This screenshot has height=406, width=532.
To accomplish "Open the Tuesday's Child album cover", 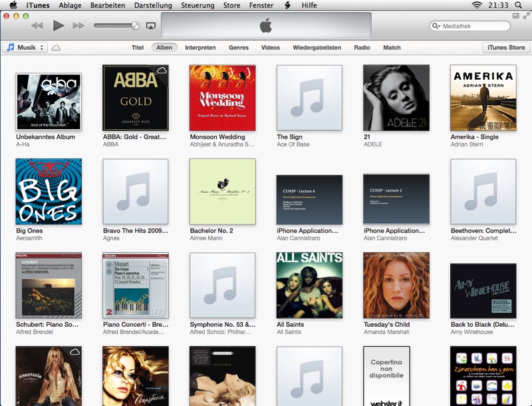I will point(396,285).
